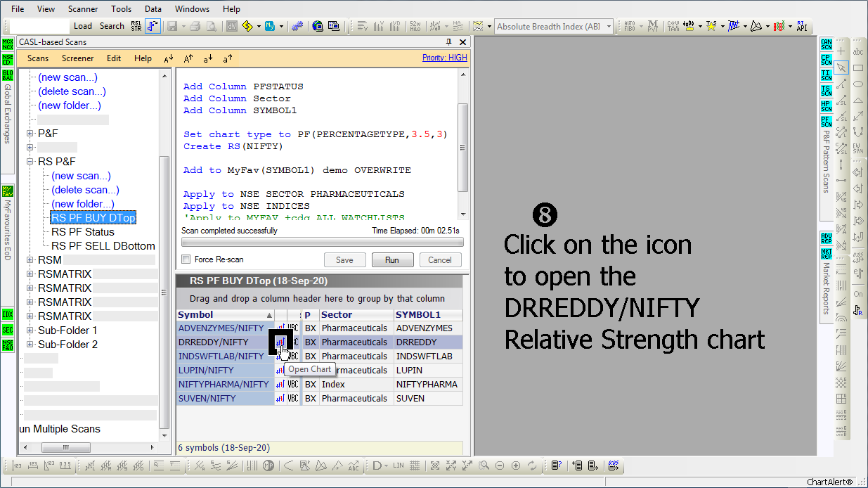Open chart icon in ADVENZYMES/NIFTY row
The width and height of the screenshot is (868, 488).
[280, 328]
